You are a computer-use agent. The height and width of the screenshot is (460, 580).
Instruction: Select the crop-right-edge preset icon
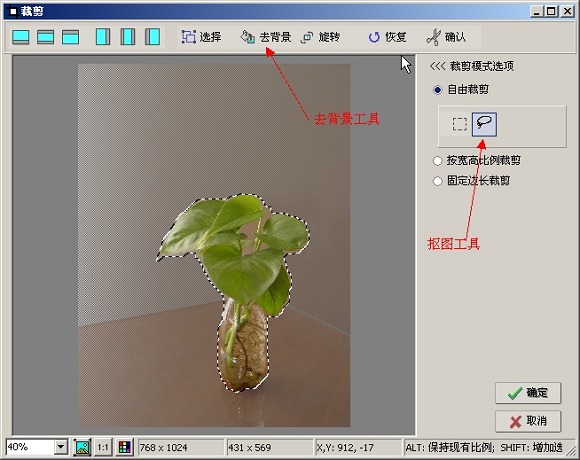tap(103, 37)
